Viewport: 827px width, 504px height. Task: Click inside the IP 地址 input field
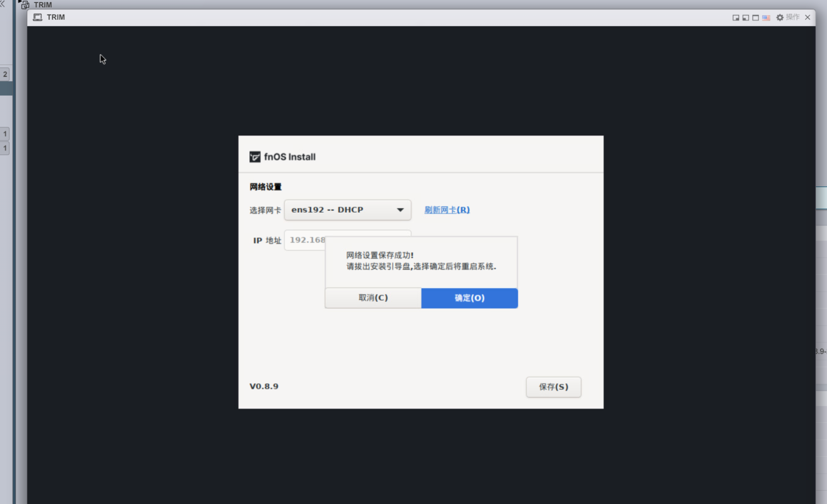305,240
